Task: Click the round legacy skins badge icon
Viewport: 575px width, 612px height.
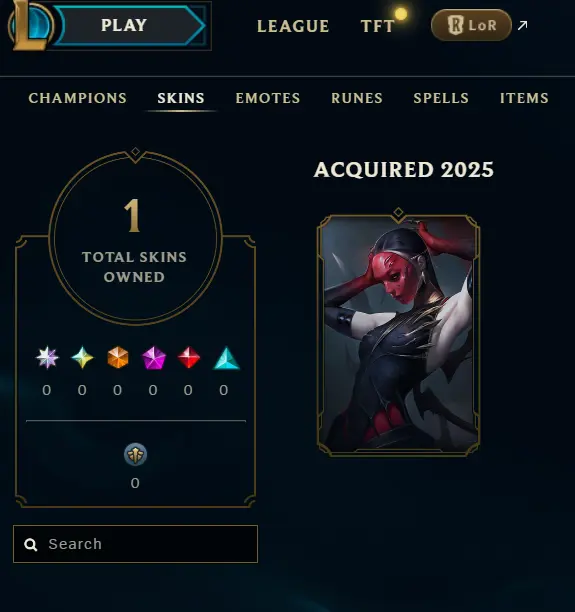Action: pos(135,454)
